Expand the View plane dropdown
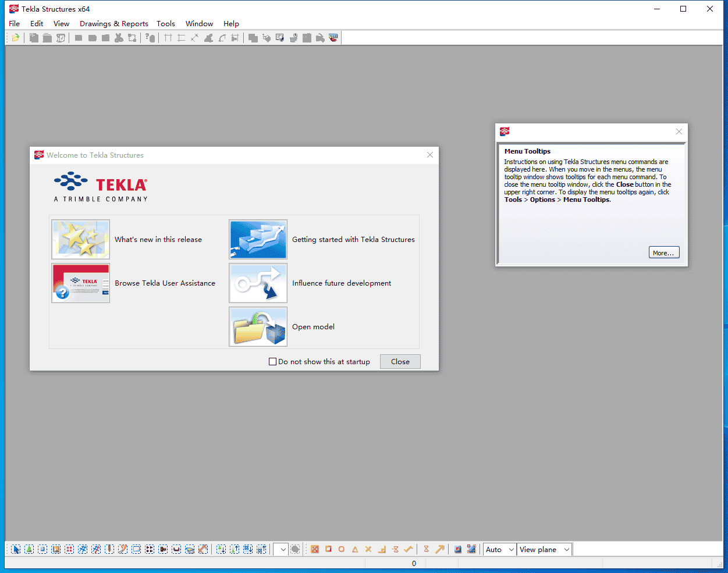Screen dimensions: 728x573 [x=544, y=549]
